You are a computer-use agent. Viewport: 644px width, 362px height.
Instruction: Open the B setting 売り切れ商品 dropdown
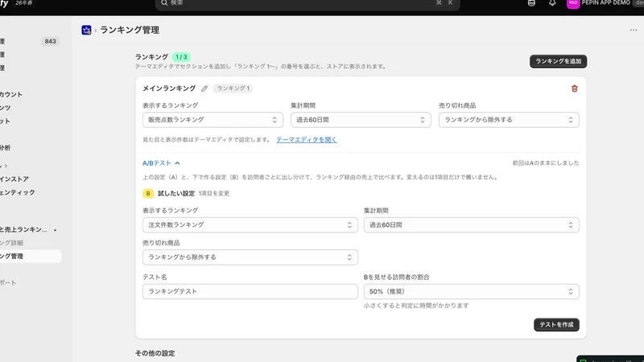[250, 257]
